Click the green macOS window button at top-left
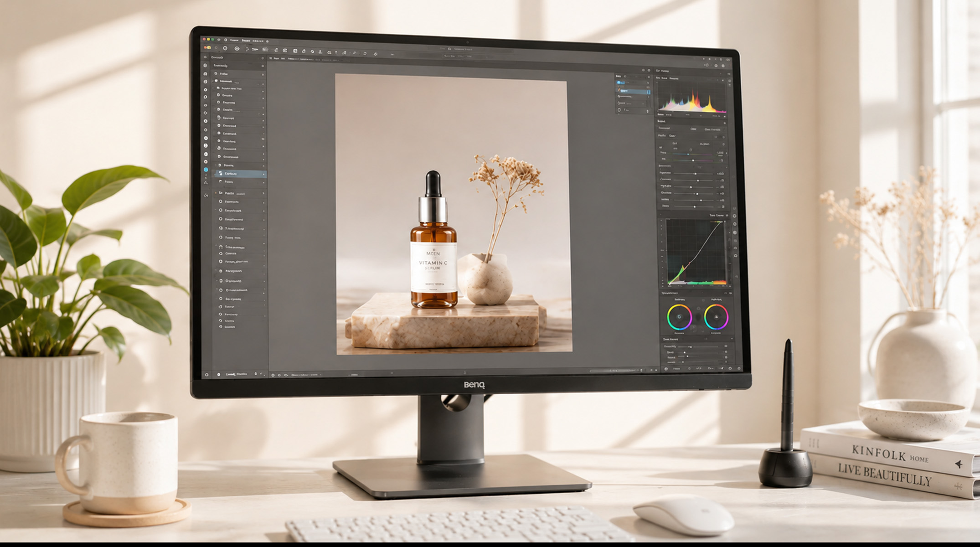Screen dimensions: 980x547 (213, 39)
